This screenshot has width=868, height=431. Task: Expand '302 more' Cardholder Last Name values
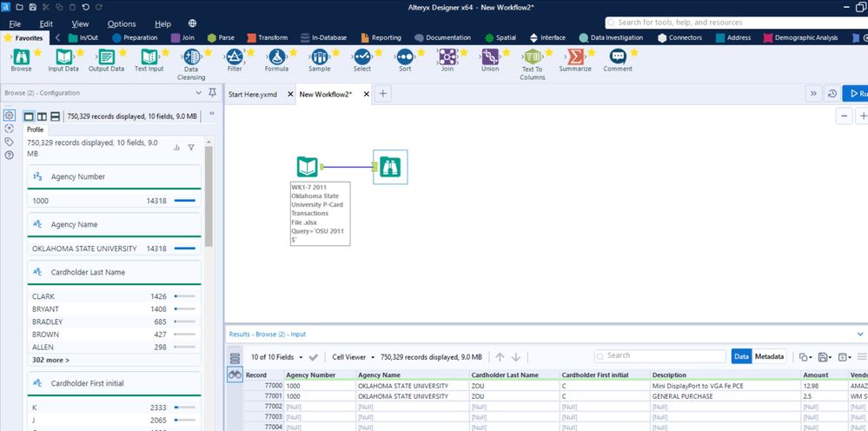click(51, 360)
